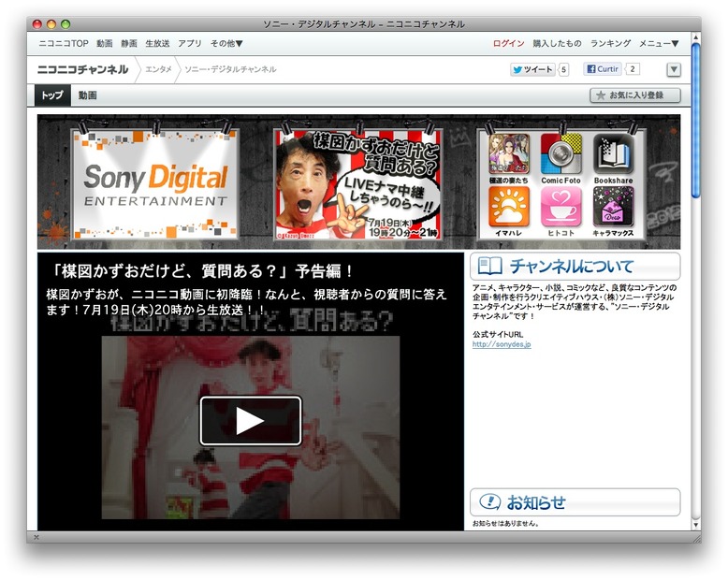
Task: Click the vertical scrollbar thumb
Action: (x=695, y=121)
